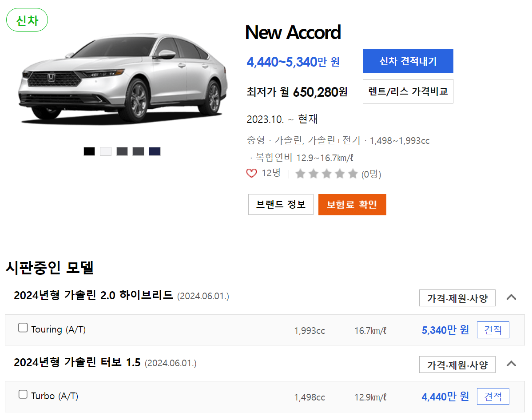Viewport: 532px width, 420px height.
Task: Click the heart like icon
Action: pyautogui.click(x=251, y=173)
